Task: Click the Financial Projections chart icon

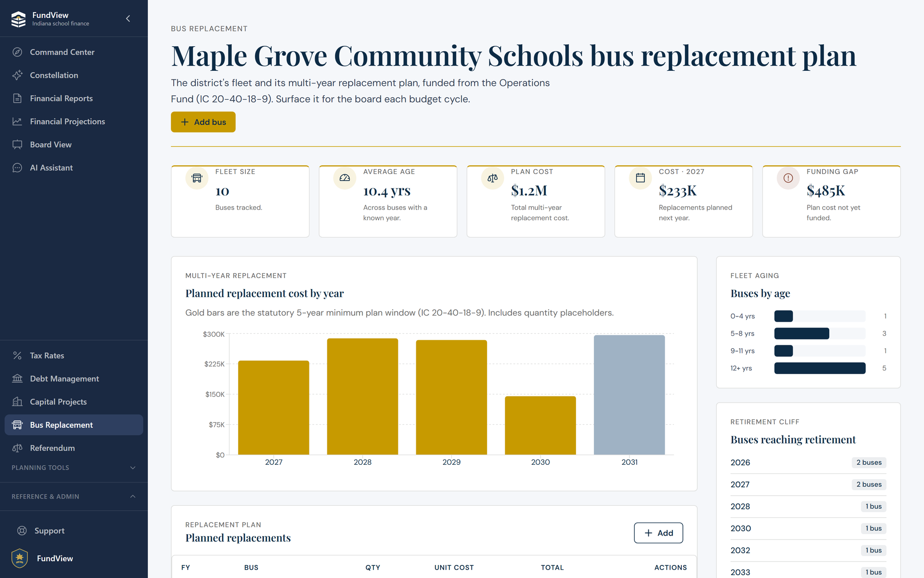Action: point(17,121)
